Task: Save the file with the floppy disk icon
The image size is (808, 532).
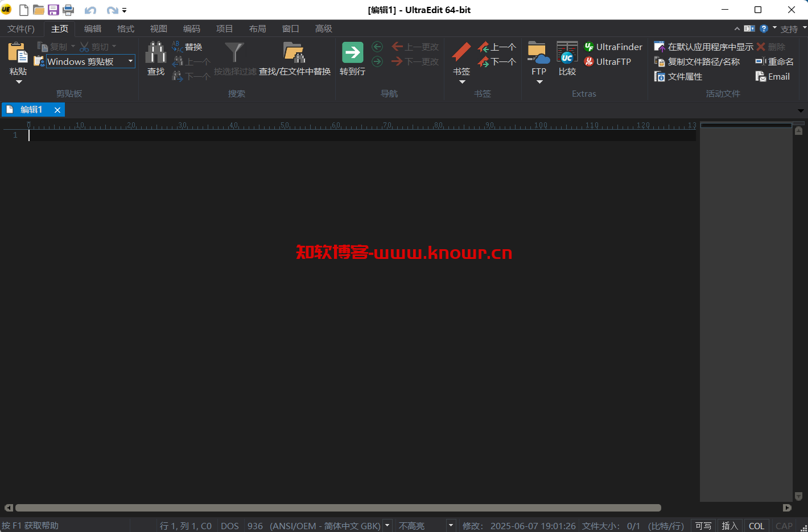Action: click(x=53, y=10)
